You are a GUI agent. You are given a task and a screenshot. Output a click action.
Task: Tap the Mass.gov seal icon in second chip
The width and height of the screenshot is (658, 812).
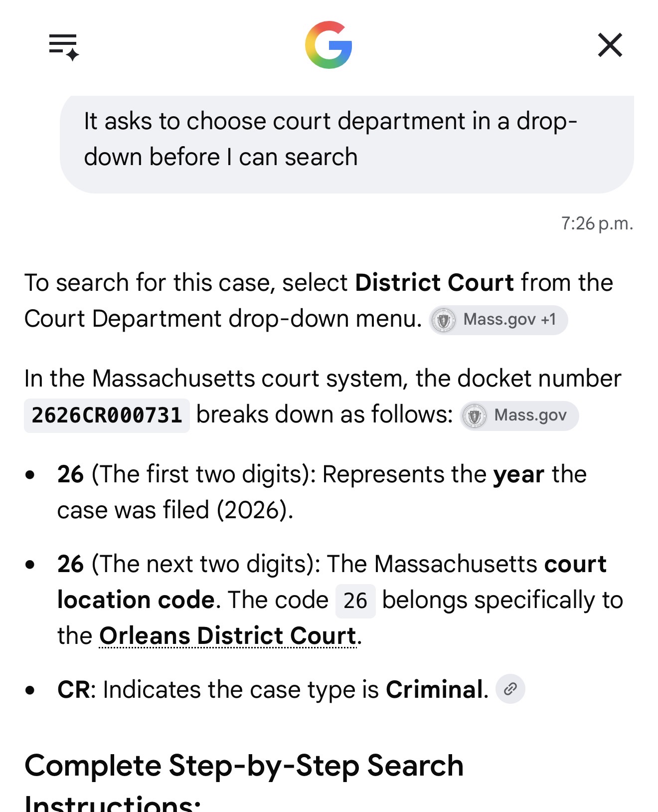(x=474, y=415)
